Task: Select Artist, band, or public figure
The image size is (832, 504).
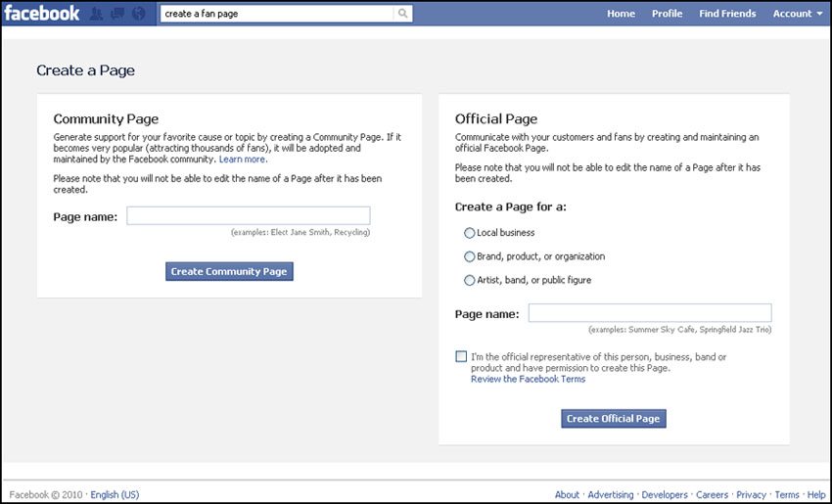Action: [469, 280]
